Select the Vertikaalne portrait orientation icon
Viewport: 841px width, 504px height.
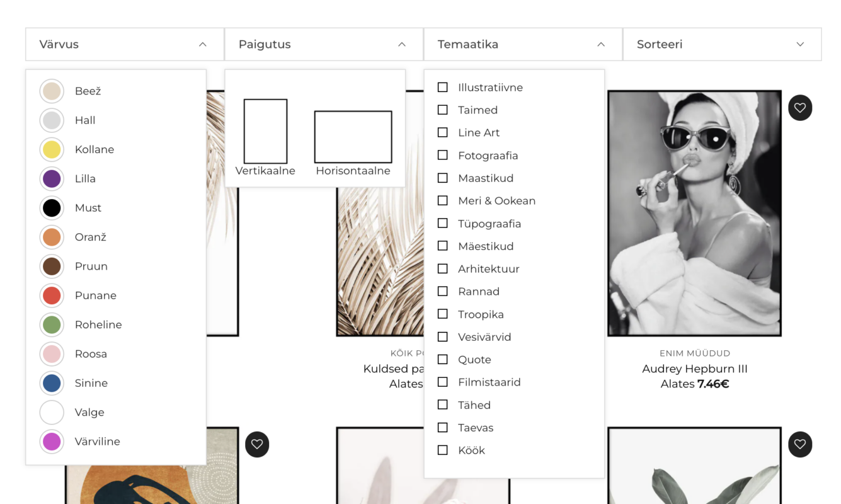265,131
